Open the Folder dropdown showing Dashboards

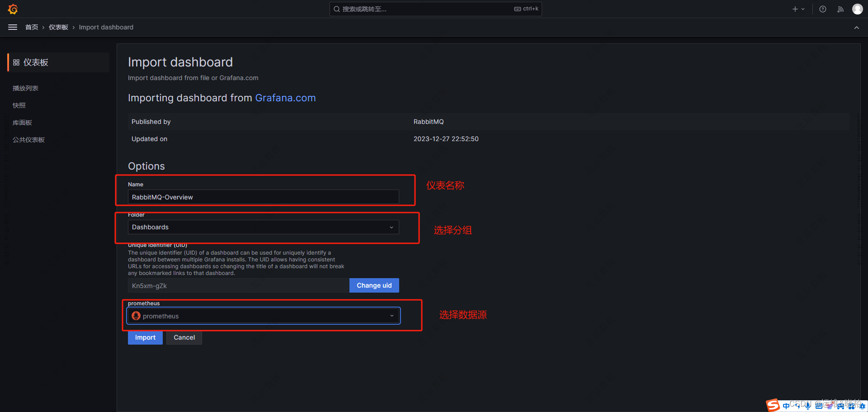coord(264,227)
